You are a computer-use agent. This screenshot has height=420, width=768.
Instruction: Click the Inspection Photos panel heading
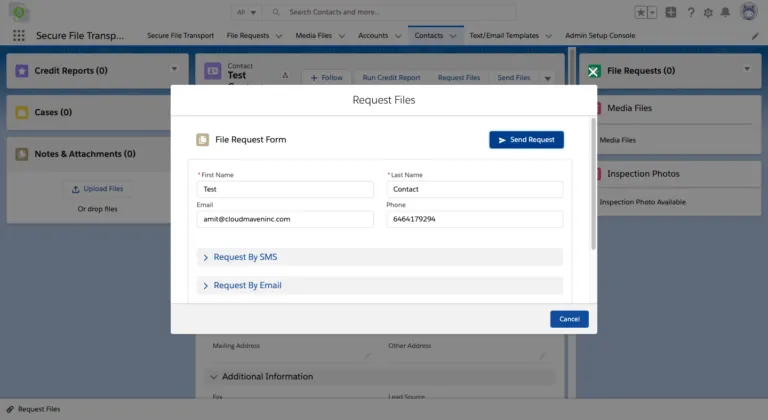(x=643, y=174)
